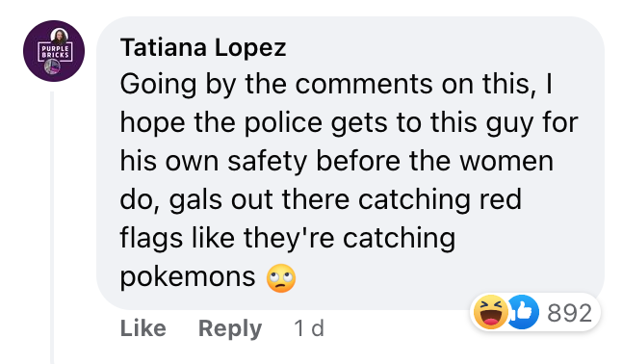Click the small round image at avatar bottom

point(52,66)
